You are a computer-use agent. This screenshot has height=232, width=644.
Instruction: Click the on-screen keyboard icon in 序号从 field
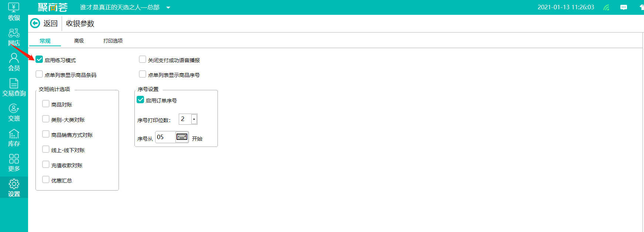182,137
